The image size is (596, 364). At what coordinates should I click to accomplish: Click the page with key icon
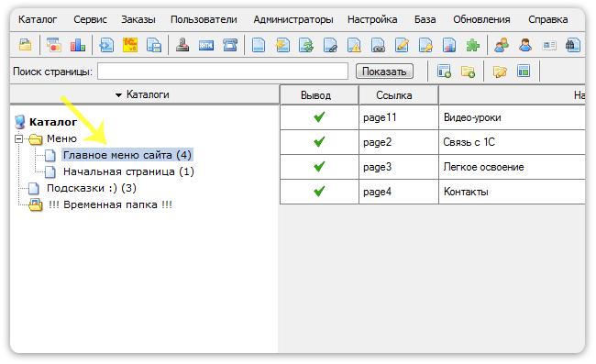[425, 45]
